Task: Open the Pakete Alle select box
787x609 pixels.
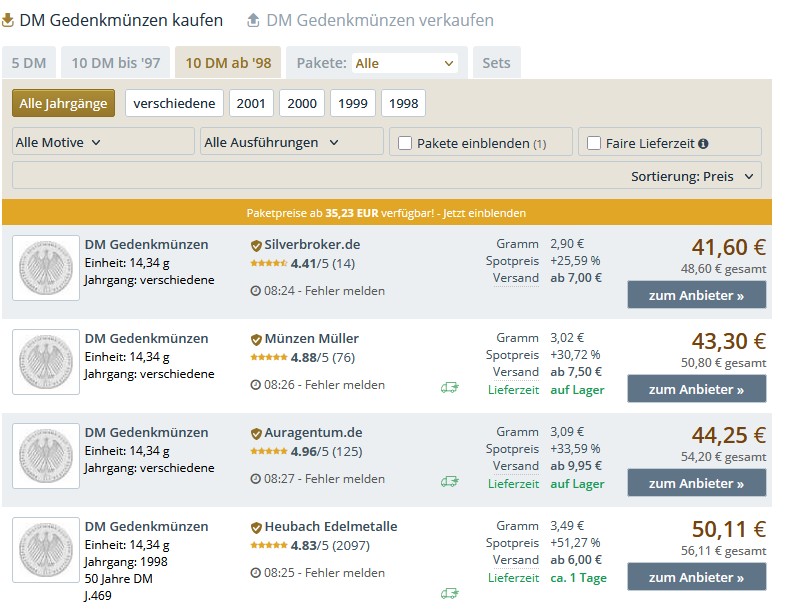Action: tap(405, 63)
